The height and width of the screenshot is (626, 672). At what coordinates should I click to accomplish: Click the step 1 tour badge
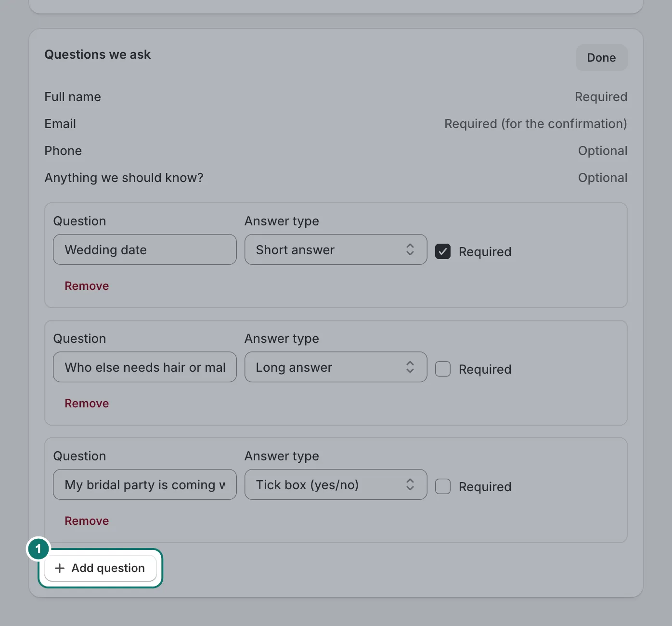[x=39, y=549]
